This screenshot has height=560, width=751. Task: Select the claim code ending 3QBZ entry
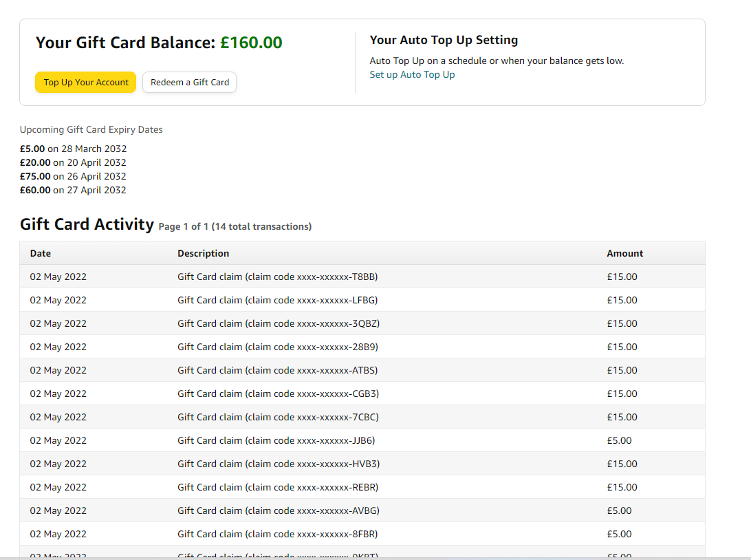(278, 323)
